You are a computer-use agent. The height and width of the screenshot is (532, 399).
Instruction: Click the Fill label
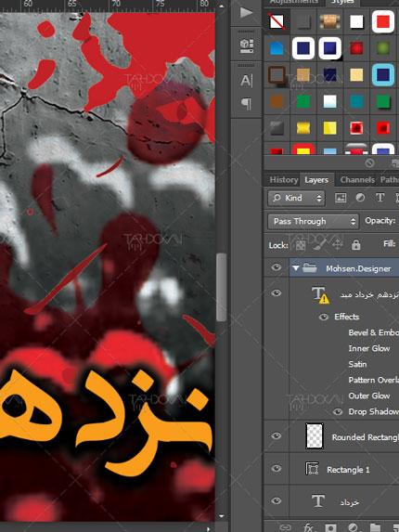click(389, 244)
